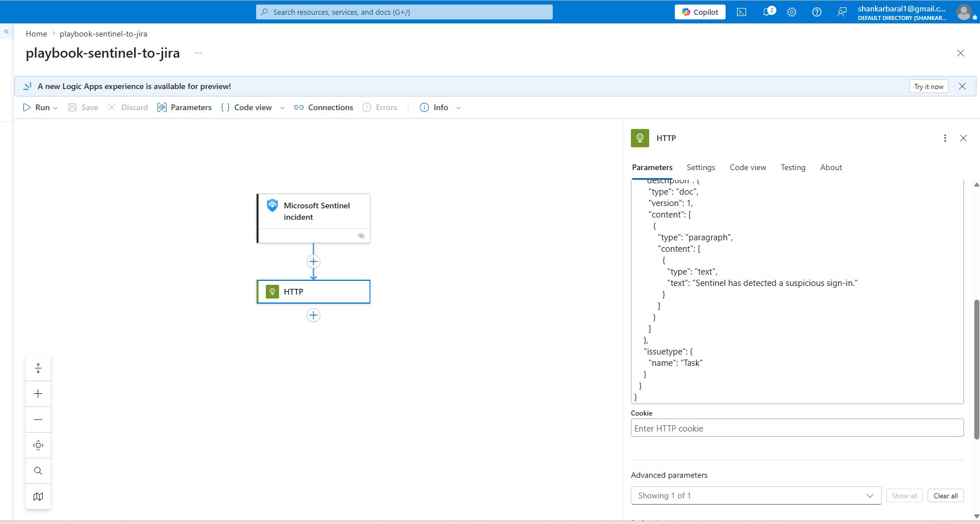Run the logic app workflow
Viewport: 980px width, 524px height.
tap(37, 107)
